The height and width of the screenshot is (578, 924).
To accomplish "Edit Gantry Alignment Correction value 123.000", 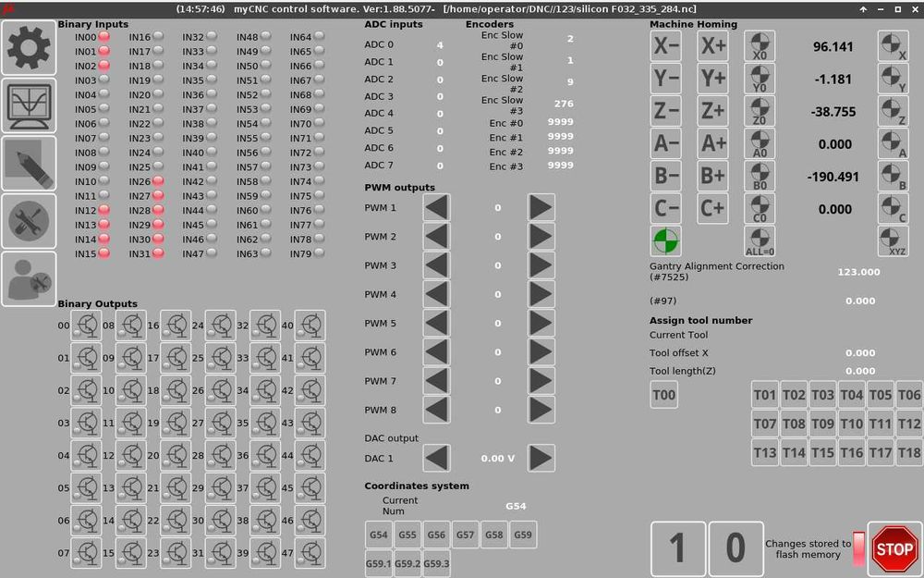I will [x=858, y=272].
